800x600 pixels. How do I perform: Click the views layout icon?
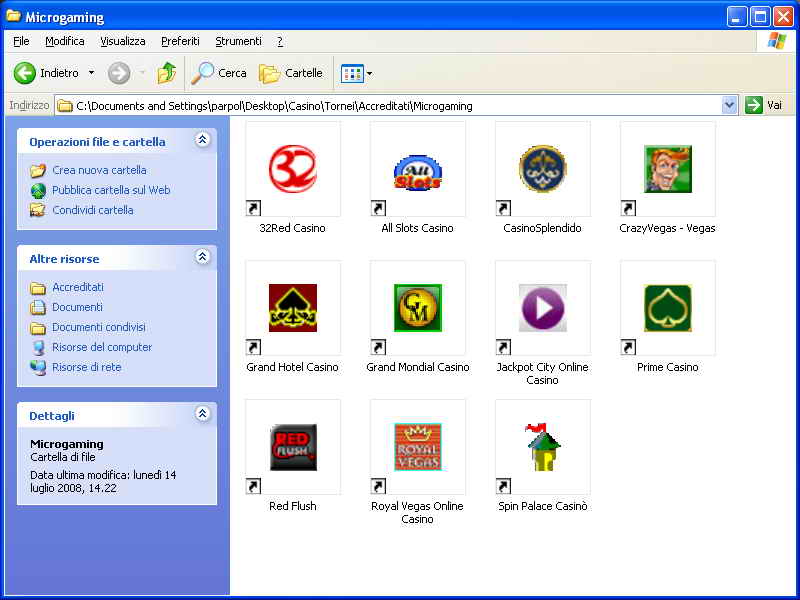tap(352, 73)
